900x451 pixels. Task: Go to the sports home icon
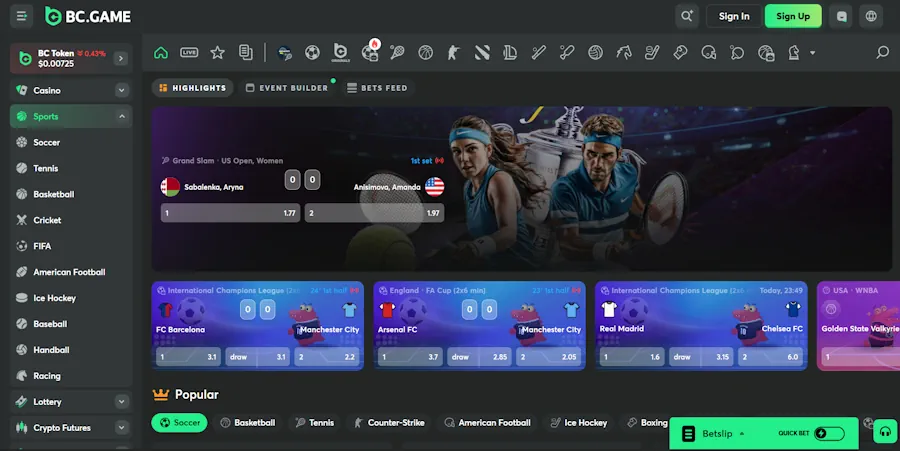(x=161, y=53)
